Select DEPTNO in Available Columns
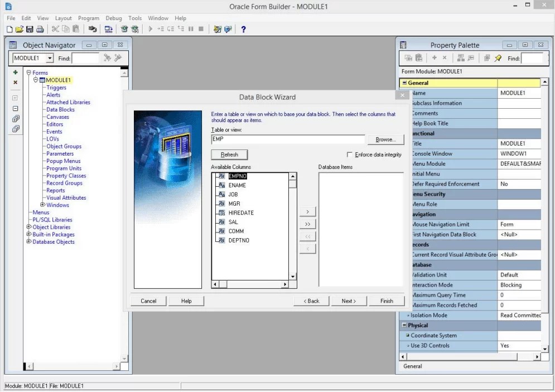The width and height of the screenshot is (555, 392). click(x=239, y=240)
